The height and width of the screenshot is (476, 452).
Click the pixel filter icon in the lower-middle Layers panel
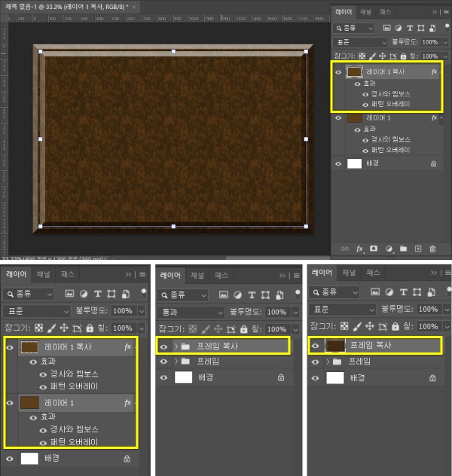(x=224, y=294)
